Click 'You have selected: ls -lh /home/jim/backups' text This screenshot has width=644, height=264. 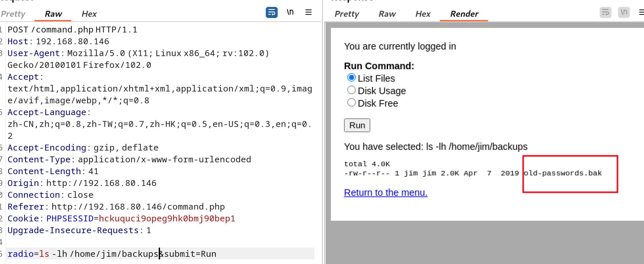(436, 147)
